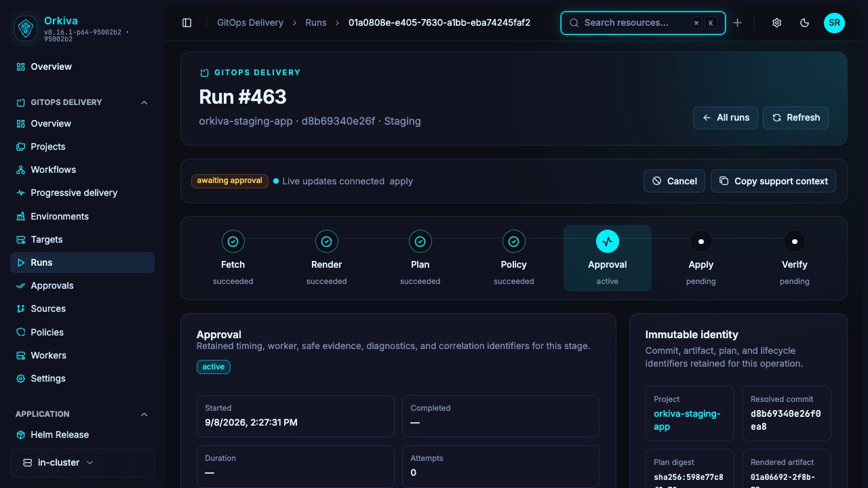Collapse the Application section chevron
The width and height of the screenshot is (868, 488).
[x=144, y=414]
